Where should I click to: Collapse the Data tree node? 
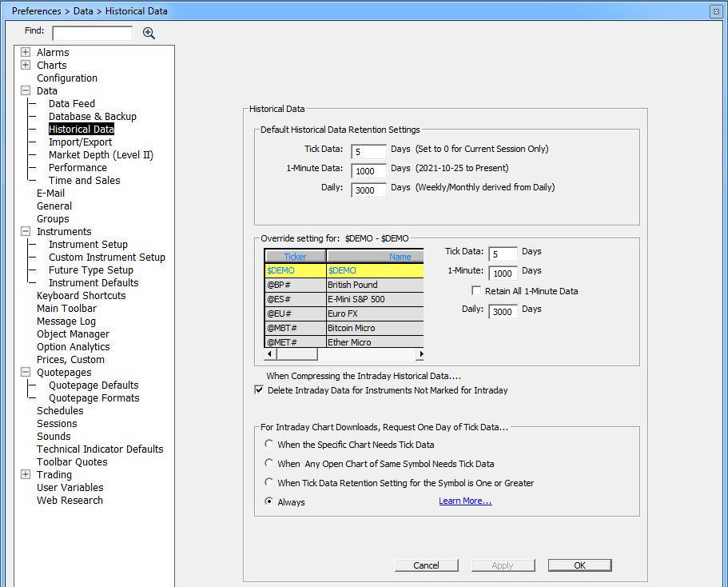click(26, 91)
